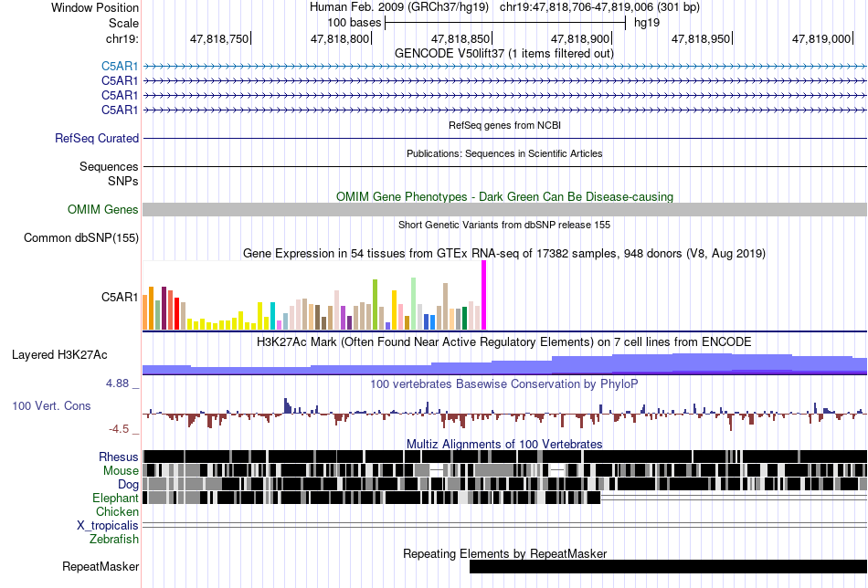
Task: Open 100 vertebrates Basewise Conservation by PhyloP title
Action: (x=504, y=383)
